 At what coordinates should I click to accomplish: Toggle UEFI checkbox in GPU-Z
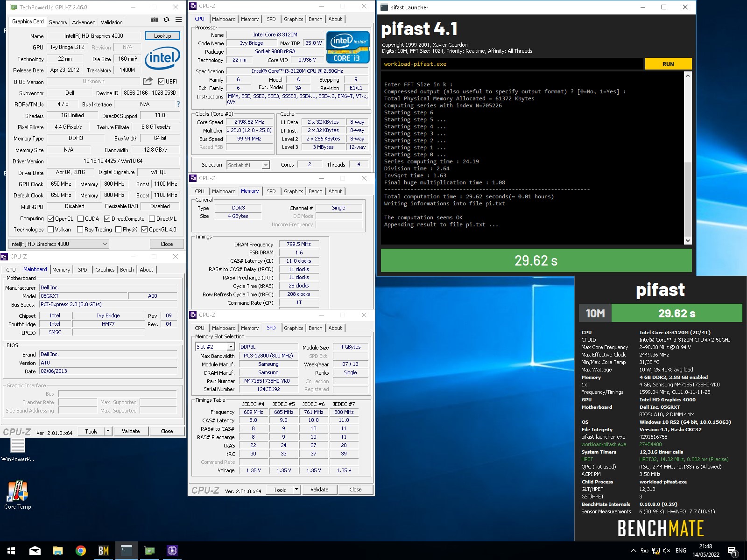point(161,81)
